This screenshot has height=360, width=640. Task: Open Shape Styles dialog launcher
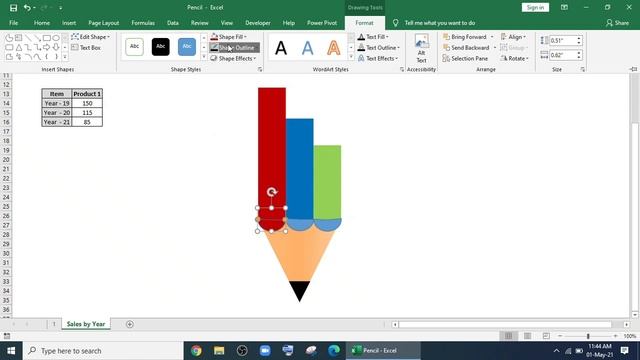tap(260, 70)
